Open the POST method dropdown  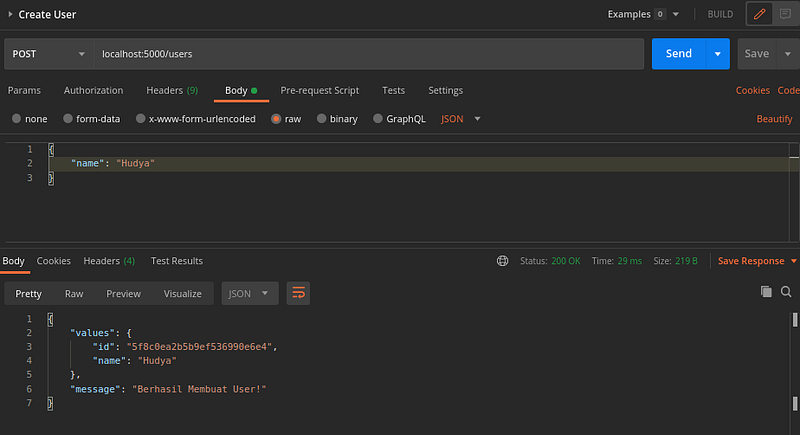pyautogui.click(x=48, y=54)
